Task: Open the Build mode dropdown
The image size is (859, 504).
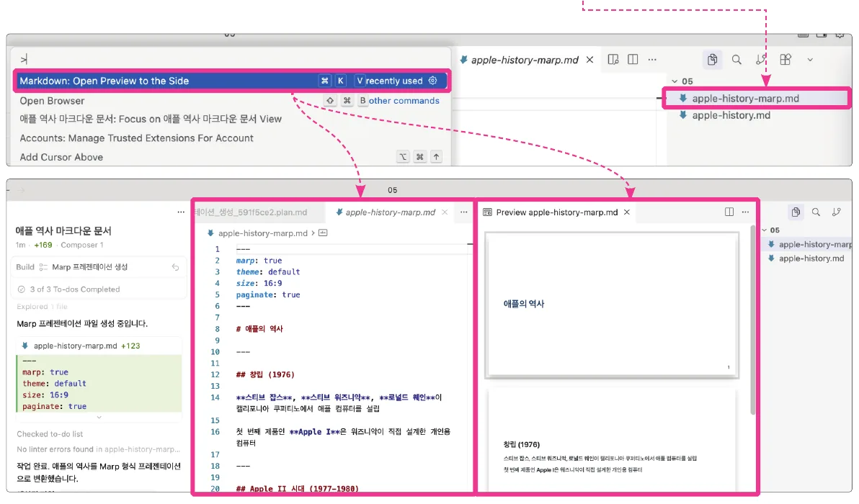Action: [25, 267]
